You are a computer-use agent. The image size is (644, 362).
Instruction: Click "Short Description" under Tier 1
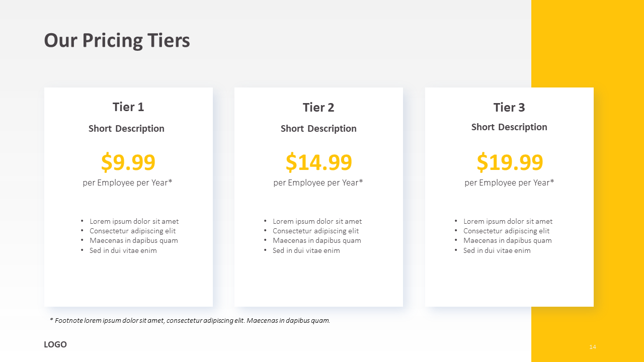pyautogui.click(x=126, y=129)
